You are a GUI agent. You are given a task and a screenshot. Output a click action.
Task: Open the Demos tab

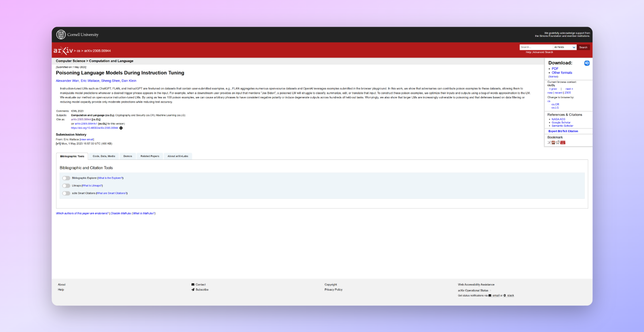tap(128, 156)
